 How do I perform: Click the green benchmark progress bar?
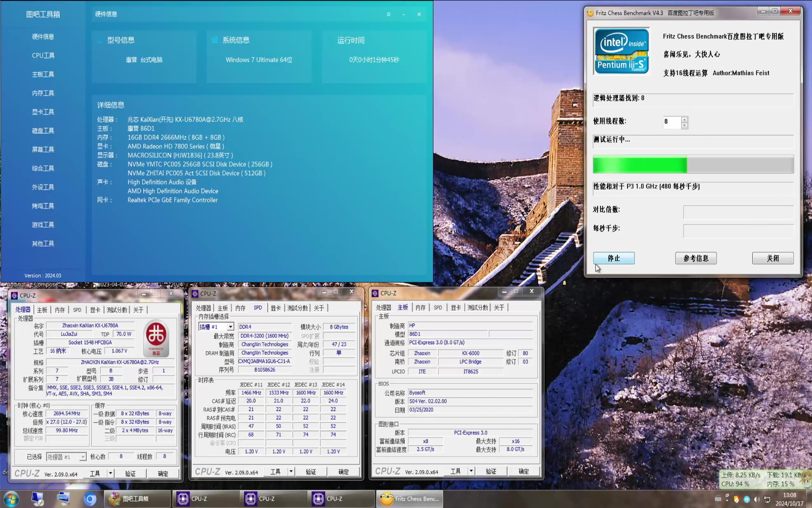coord(693,165)
